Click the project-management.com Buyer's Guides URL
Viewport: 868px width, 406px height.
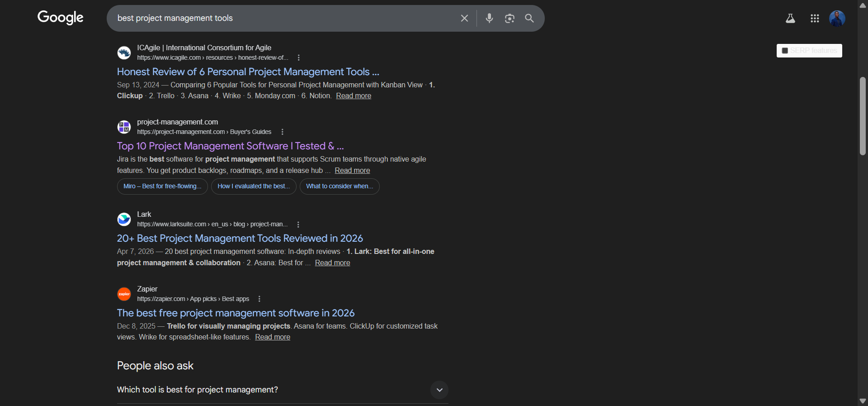pos(204,132)
